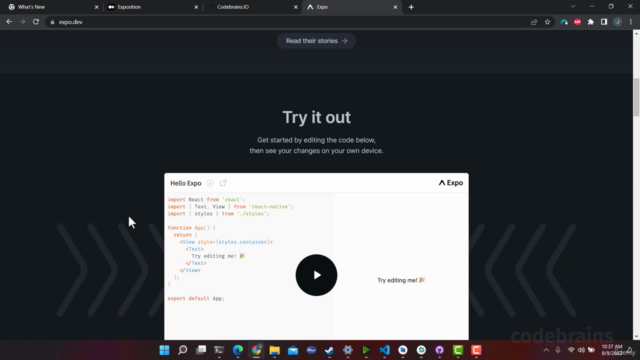Close the Codebrains.IO tab
Viewport: 640px width, 360px height.
(296, 7)
